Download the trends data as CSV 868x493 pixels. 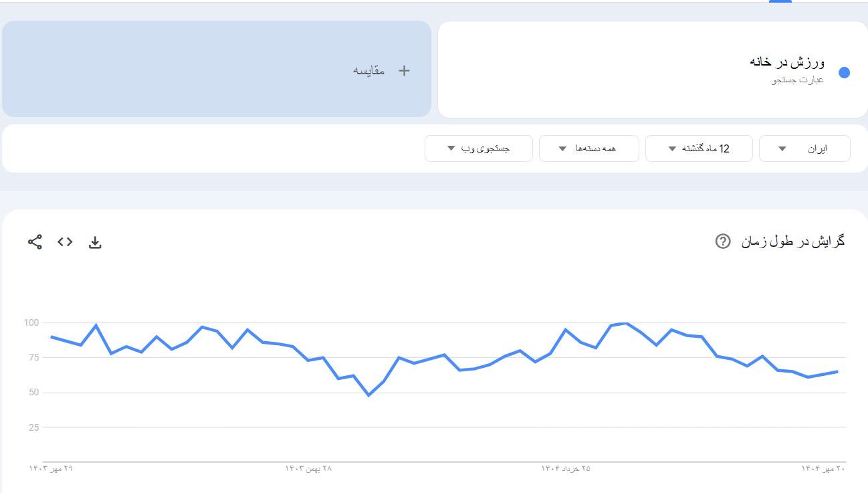[x=95, y=242]
